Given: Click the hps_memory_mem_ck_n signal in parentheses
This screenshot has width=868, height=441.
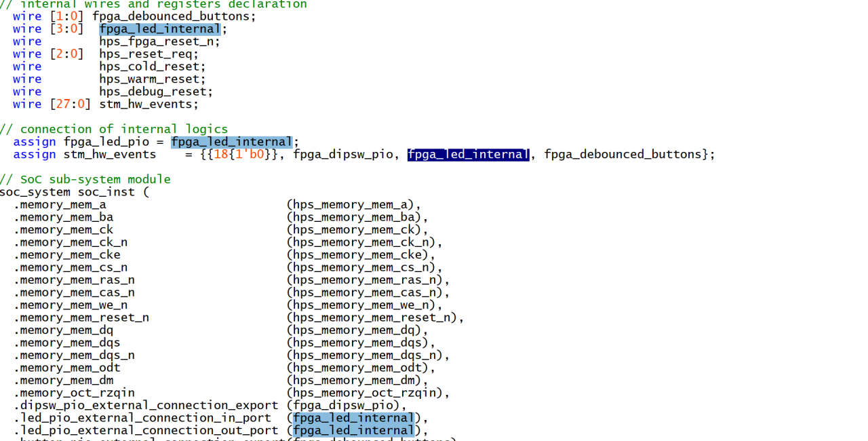Looking at the screenshot, I should (x=363, y=242).
